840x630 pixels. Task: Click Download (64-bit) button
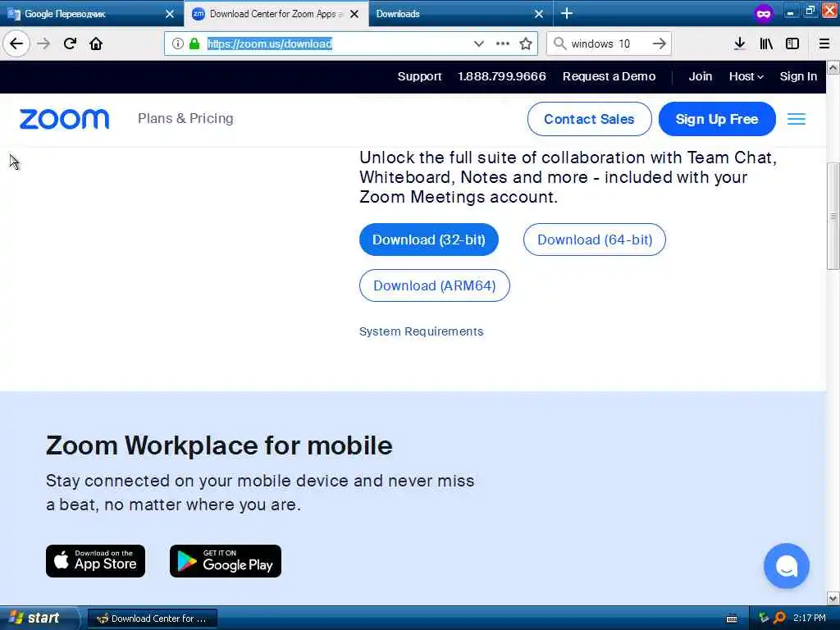[595, 240]
